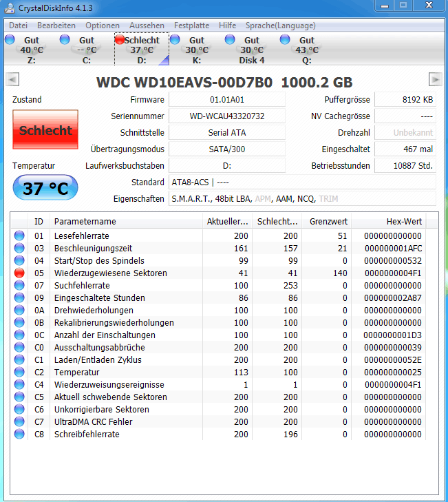Click the serial number WD-WCAU43320732 field
This screenshot has height=502, width=448.
pyautogui.click(x=227, y=116)
